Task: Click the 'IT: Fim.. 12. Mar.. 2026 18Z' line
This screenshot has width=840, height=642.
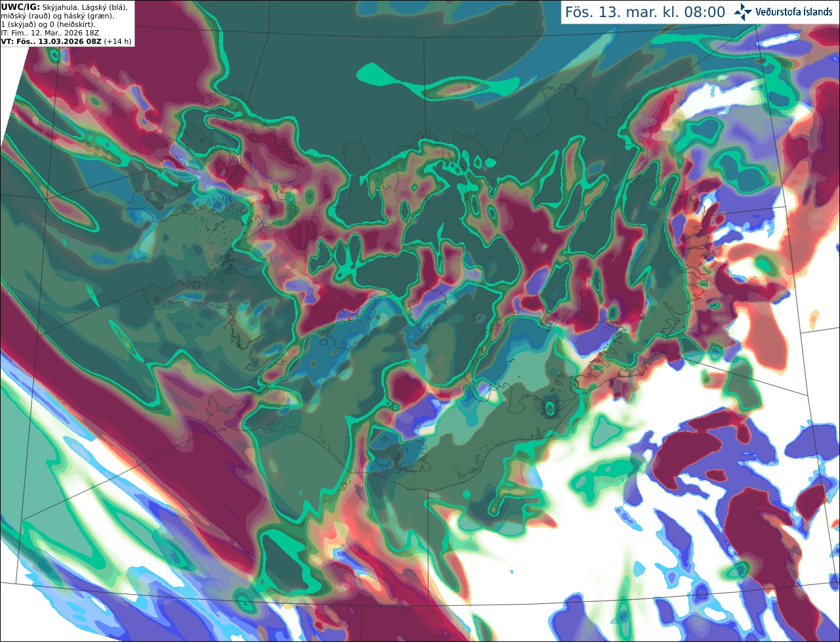Action: (50, 33)
